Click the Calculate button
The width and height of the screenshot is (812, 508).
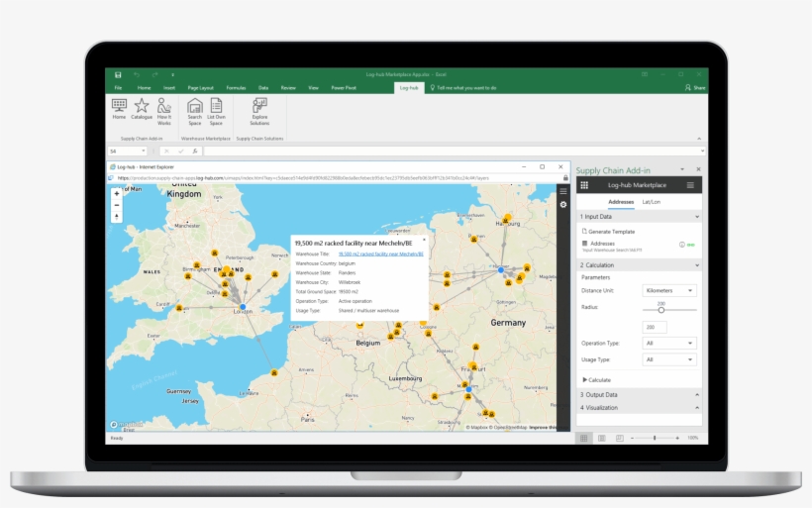tap(596, 379)
